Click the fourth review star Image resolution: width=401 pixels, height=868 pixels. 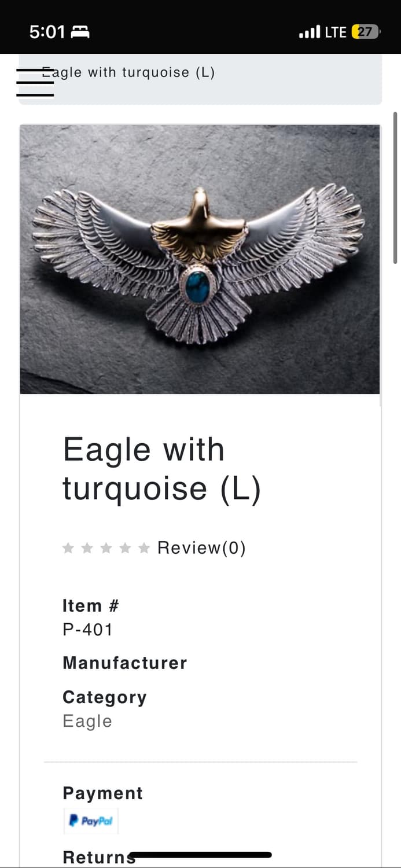click(x=125, y=548)
